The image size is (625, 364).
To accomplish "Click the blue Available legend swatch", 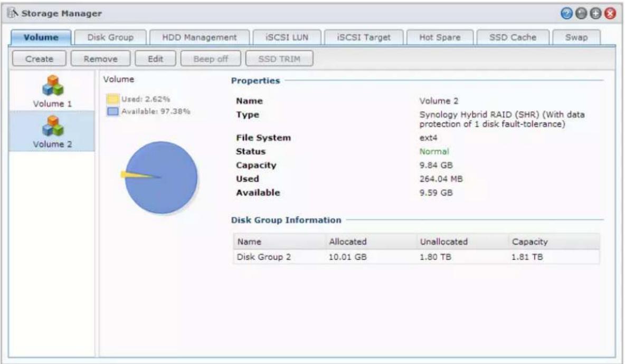I will [113, 111].
